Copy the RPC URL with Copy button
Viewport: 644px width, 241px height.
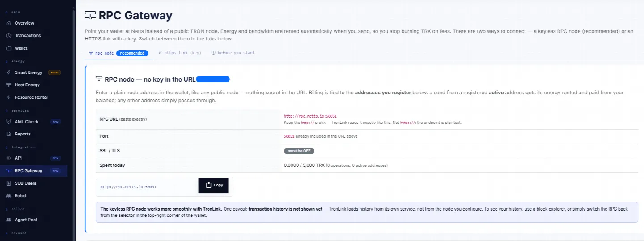coord(214,185)
